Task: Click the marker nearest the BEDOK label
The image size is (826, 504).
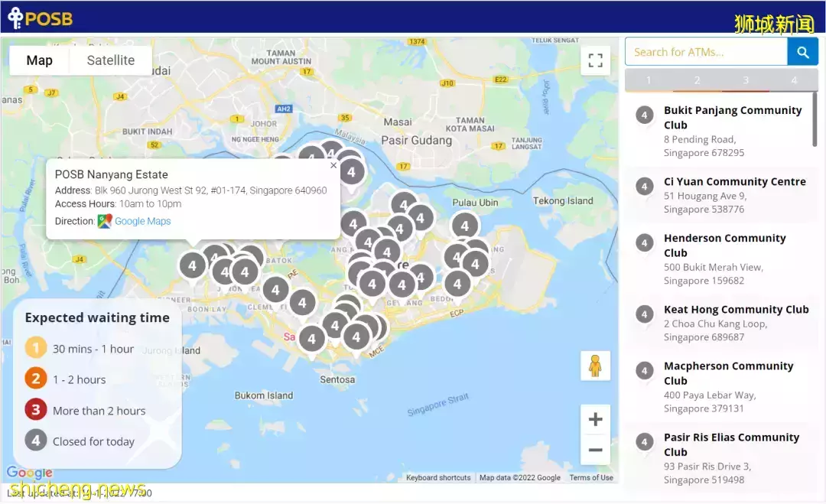Action: pos(457,285)
